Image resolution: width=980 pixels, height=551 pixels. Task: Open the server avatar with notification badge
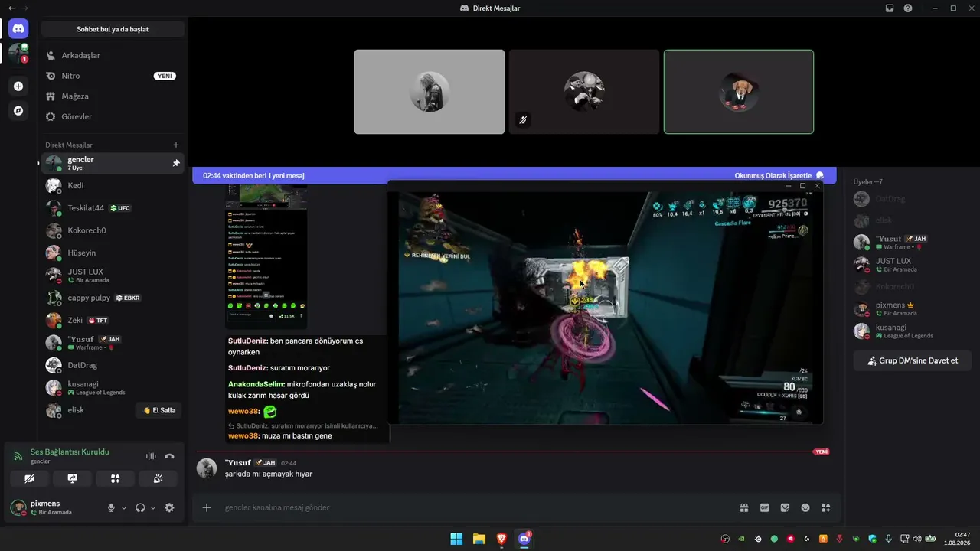coord(18,54)
